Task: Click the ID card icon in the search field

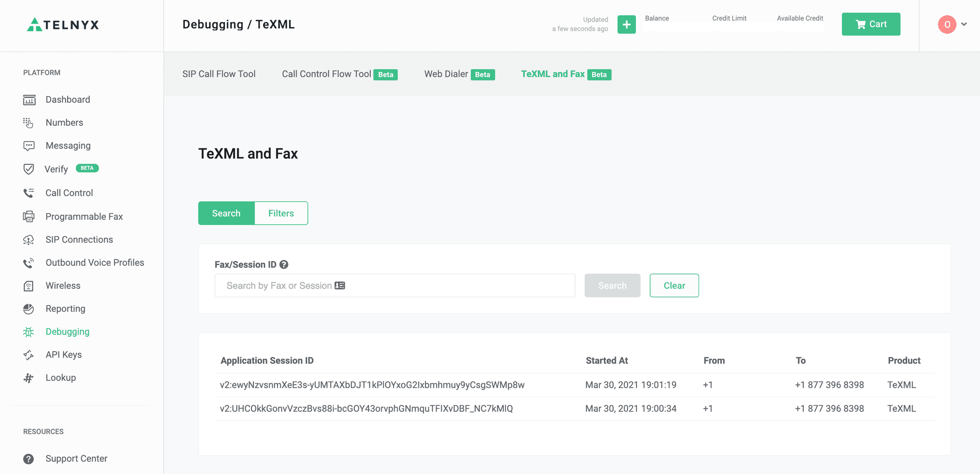Action: point(340,285)
